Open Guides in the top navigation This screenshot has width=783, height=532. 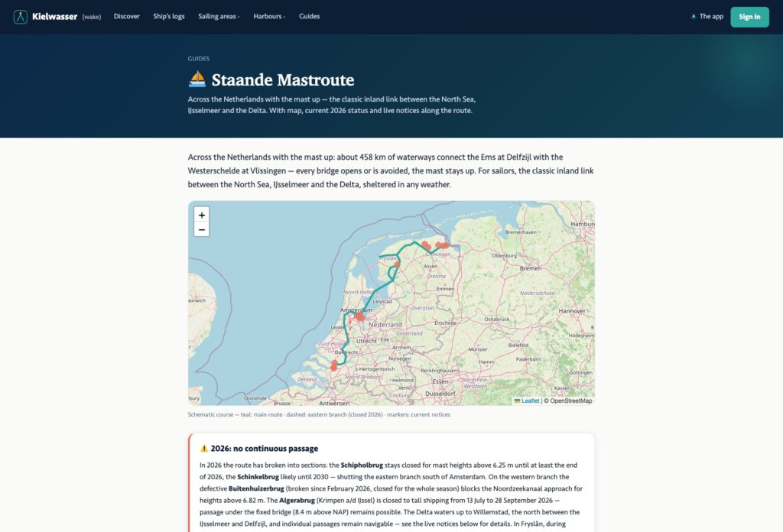309,17
